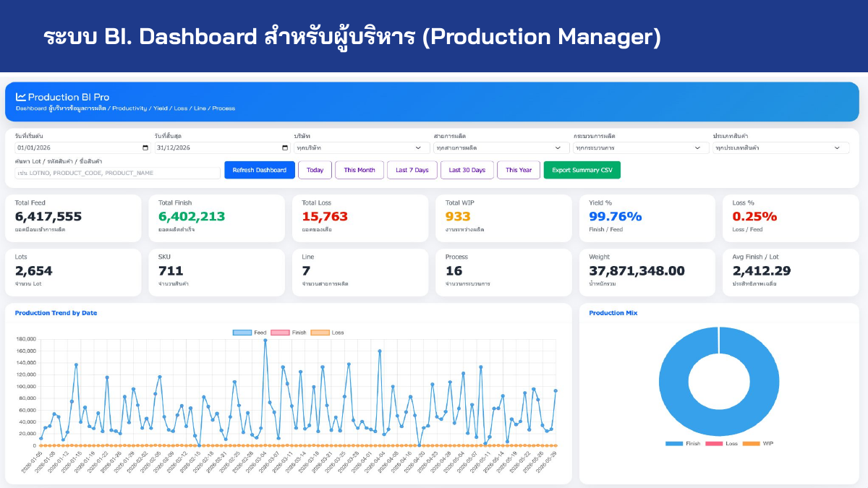The width and height of the screenshot is (868, 488).
Task: Click the Production BI Pro chart logo icon
Action: [21, 97]
